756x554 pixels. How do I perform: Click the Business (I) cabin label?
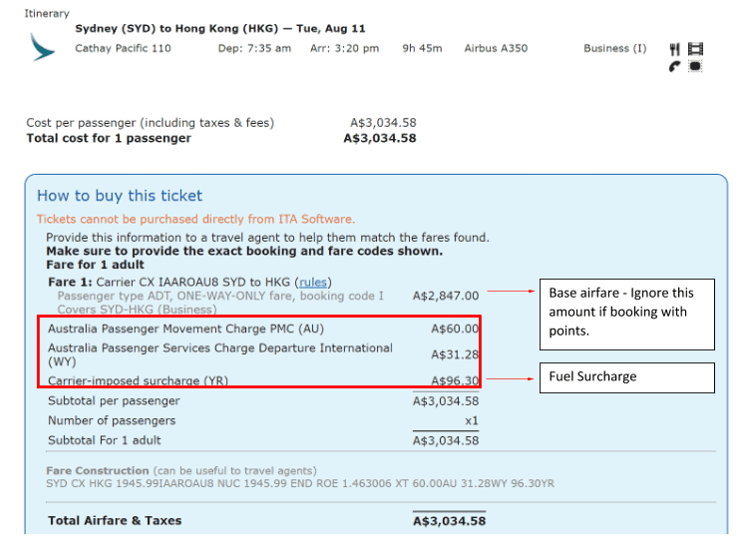(x=615, y=48)
